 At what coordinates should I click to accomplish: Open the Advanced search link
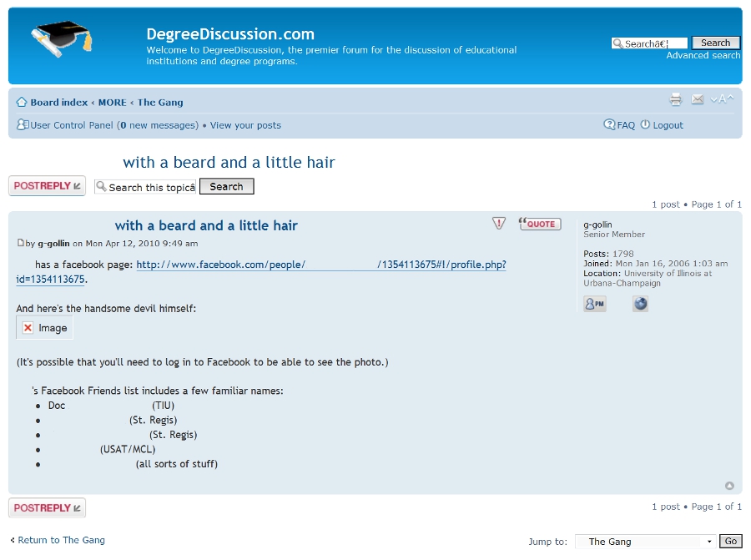(x=703, y=55)
